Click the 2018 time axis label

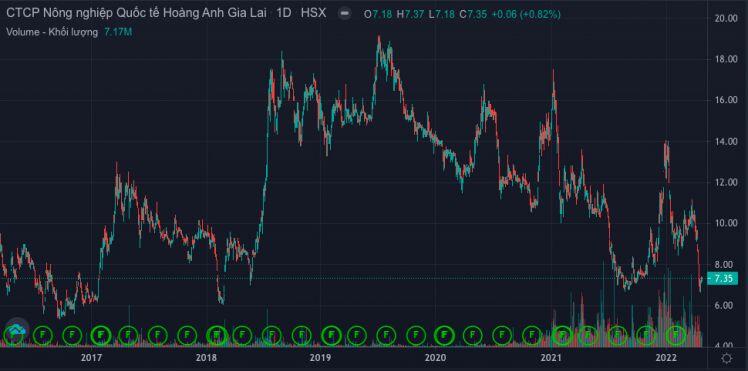(206, 357)
